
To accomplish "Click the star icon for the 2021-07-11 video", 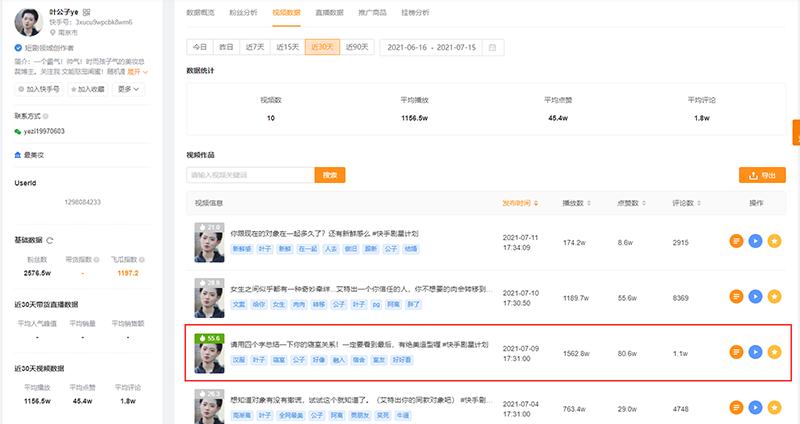I will coord(774,241).
